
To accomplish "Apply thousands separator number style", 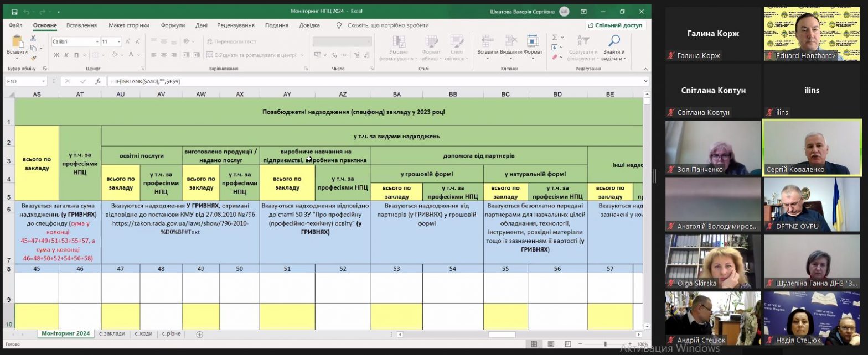I will 343,55.
